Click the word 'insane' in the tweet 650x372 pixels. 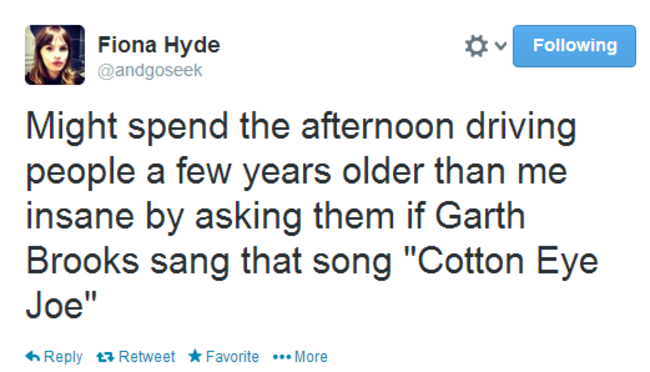pyautogui.click(x=80, y=216)
